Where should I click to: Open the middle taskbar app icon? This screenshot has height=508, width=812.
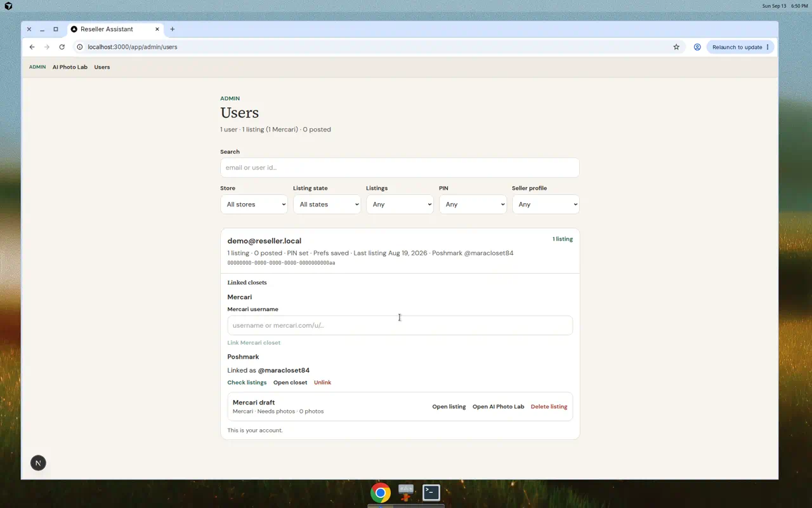tap(406, 492)
